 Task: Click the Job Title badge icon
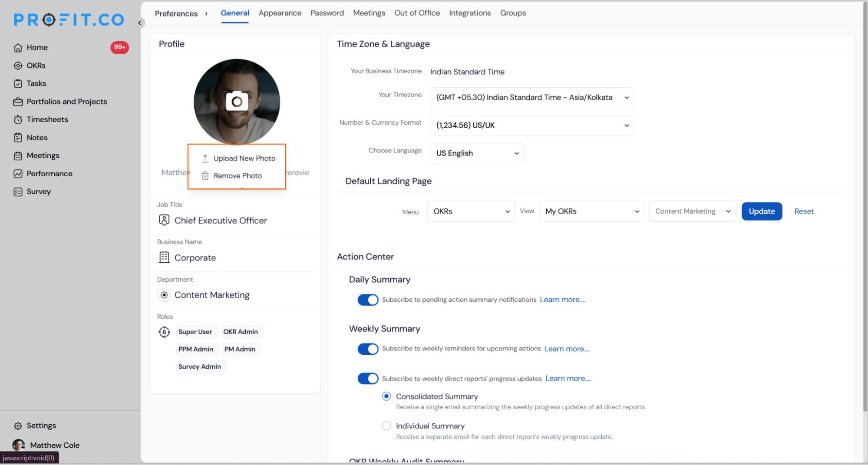(x=164, y=220)
